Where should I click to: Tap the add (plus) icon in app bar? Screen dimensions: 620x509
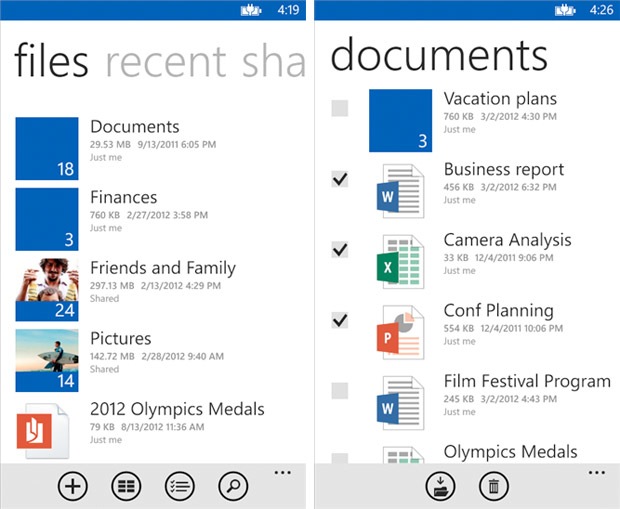(71, 487)
